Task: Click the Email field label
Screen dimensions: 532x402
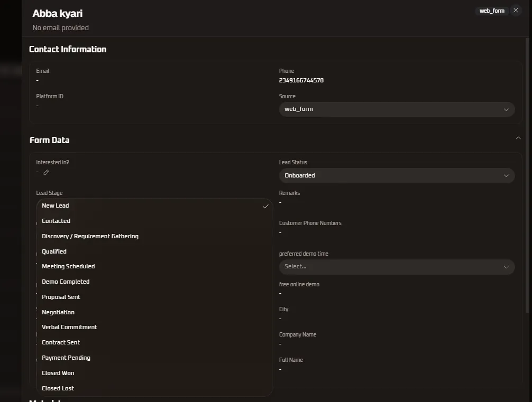Action: coord(42,71)
